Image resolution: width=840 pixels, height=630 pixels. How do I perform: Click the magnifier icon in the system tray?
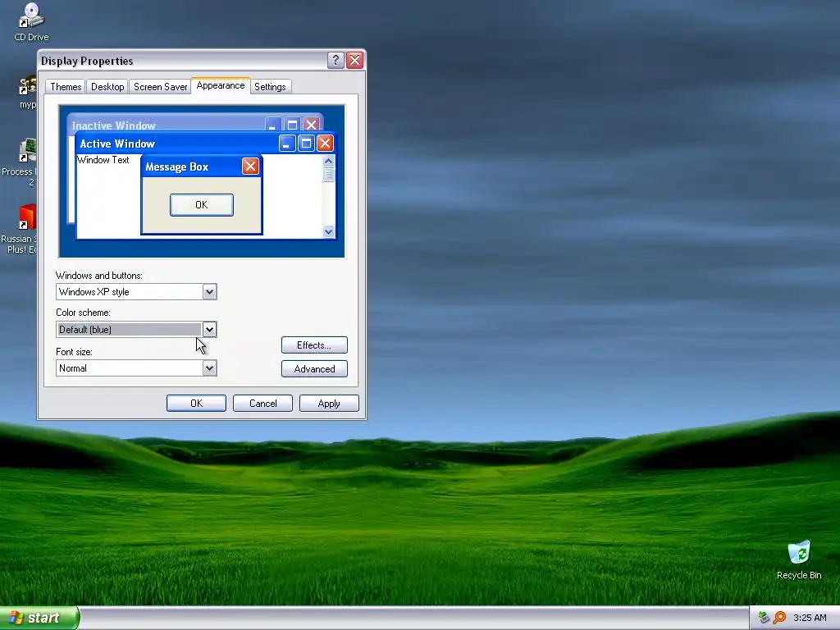point(779,618)
